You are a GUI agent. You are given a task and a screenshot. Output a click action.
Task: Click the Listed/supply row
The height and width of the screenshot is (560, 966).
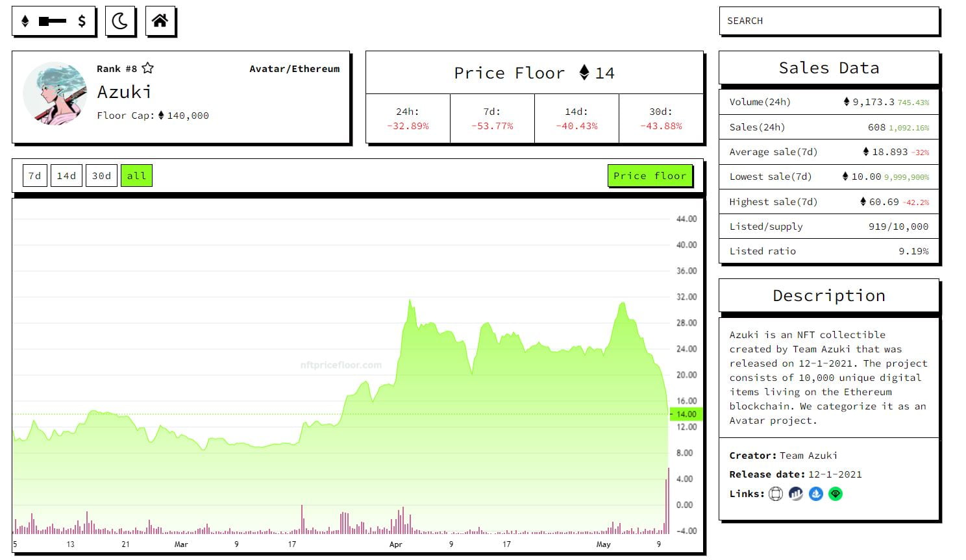click(829, 226)
